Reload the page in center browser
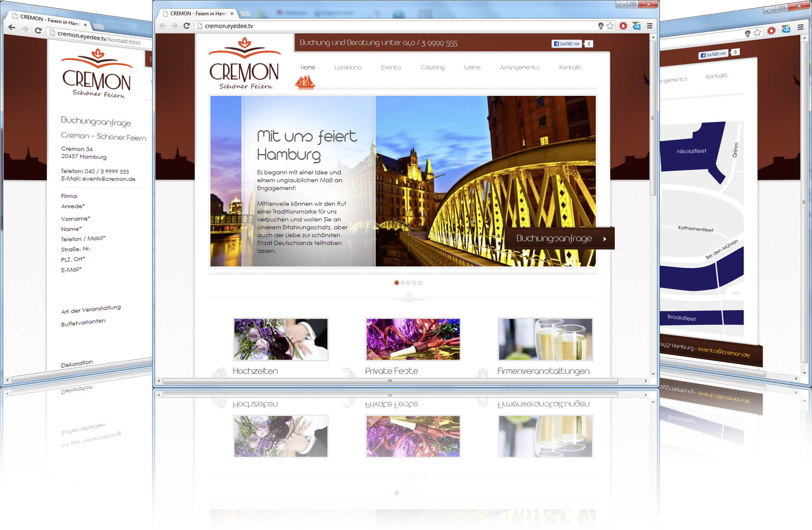Image resolution: width=812 pixels, height=530 pixels. 186,26
